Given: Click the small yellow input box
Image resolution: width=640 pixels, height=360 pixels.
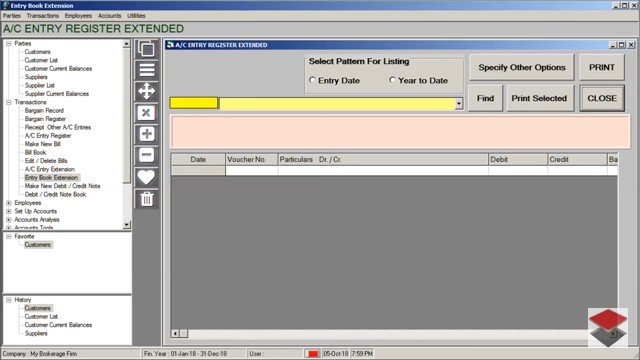Looking at the screenshot, I should click(x=194, y=103).
